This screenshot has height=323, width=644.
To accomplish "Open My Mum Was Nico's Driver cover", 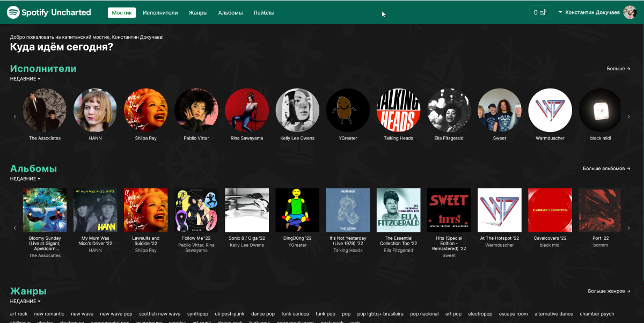I will click(95, 210).
